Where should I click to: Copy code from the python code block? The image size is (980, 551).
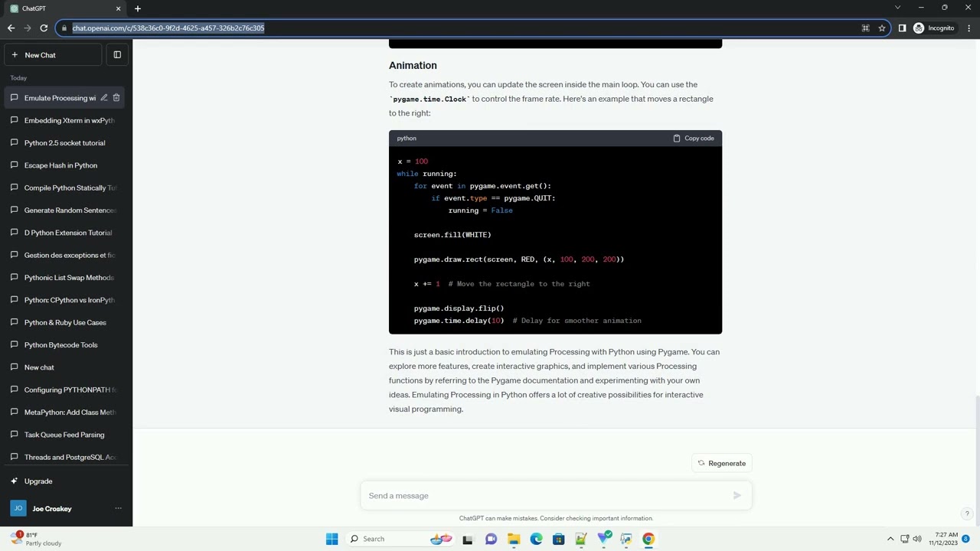tap(694, 139)
